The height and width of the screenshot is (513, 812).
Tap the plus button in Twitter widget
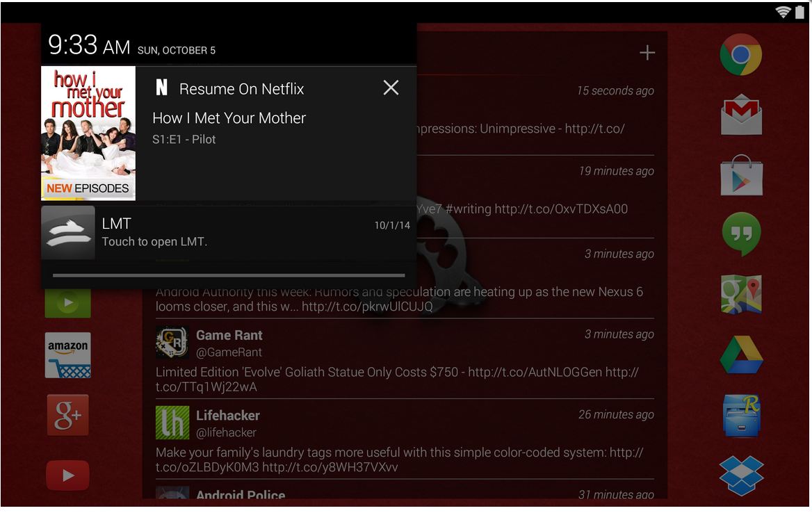647,53
